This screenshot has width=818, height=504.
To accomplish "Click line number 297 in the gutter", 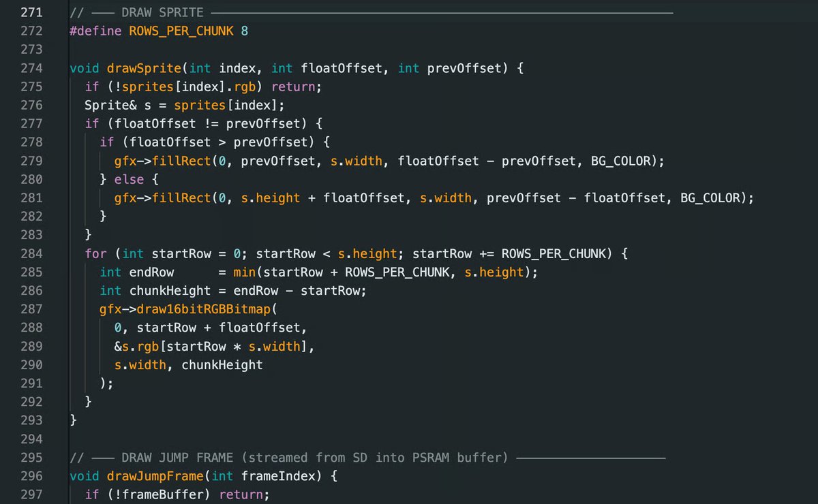I will pyautogui.click(x=32, y=494).
